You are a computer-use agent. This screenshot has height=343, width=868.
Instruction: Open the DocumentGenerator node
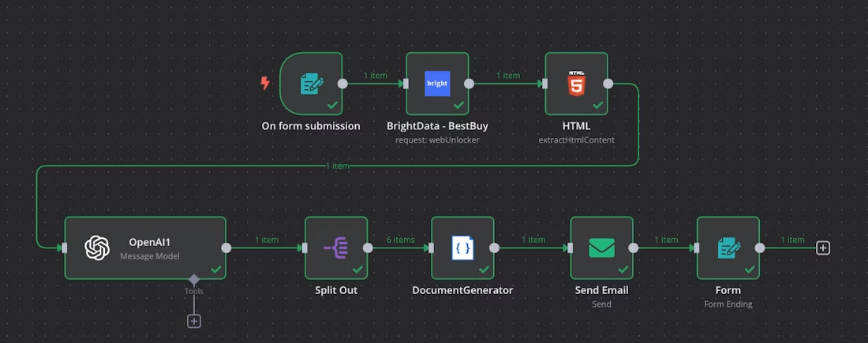(x=462, y=248)
